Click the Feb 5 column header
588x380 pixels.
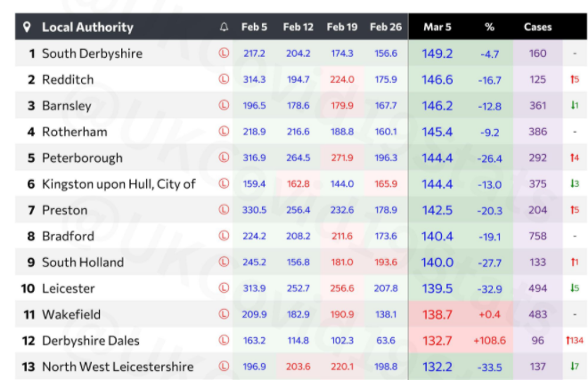254,28
